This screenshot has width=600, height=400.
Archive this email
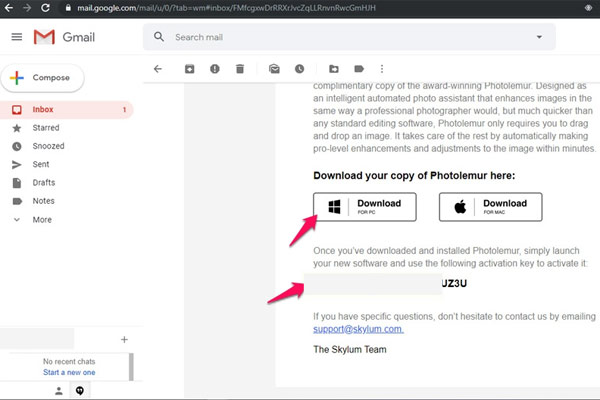coord(189,69)
